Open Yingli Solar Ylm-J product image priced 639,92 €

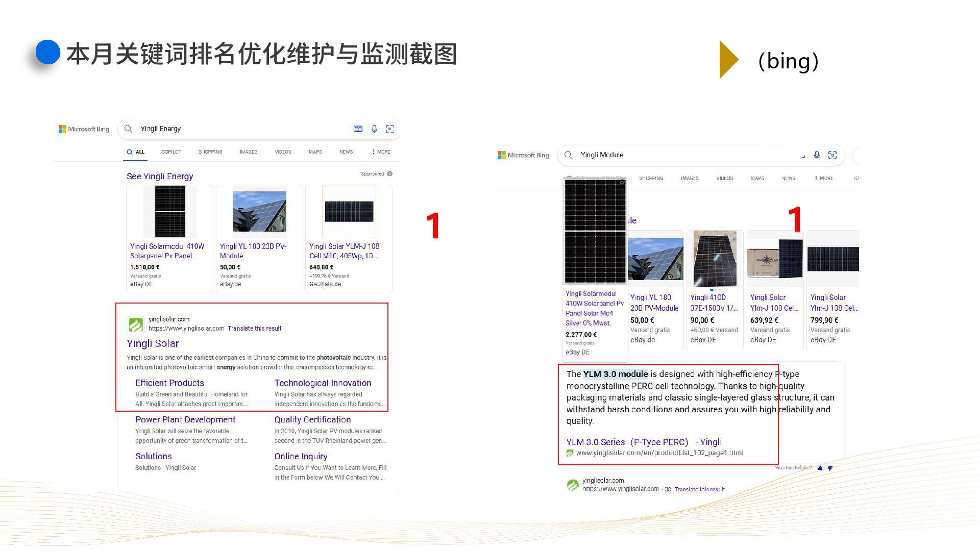click(775, 259)
